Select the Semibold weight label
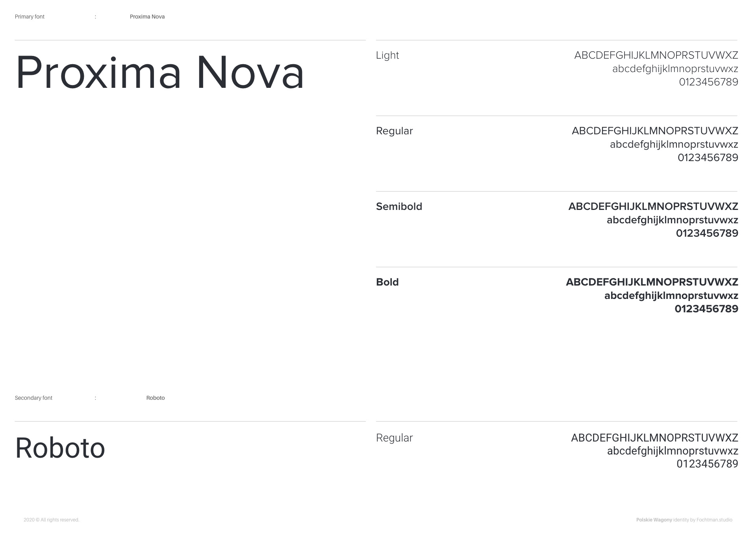This screenshot has width=756, height=538. [x=399, y=206]
